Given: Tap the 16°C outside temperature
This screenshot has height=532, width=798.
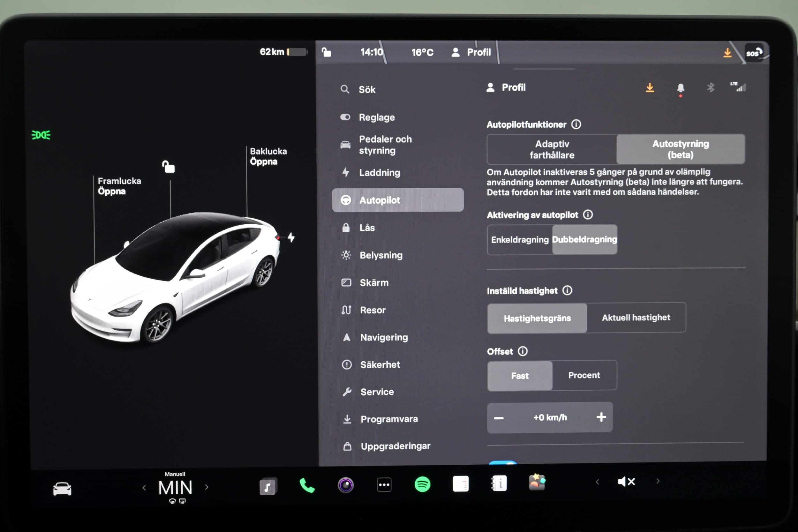Looking at the screenshot, I should pos(422,52).
